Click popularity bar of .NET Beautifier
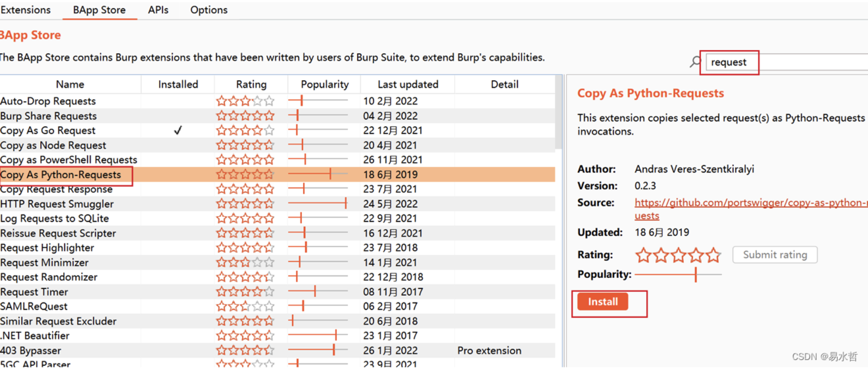This screenshot has height=368, width=868. pos(318,336)
